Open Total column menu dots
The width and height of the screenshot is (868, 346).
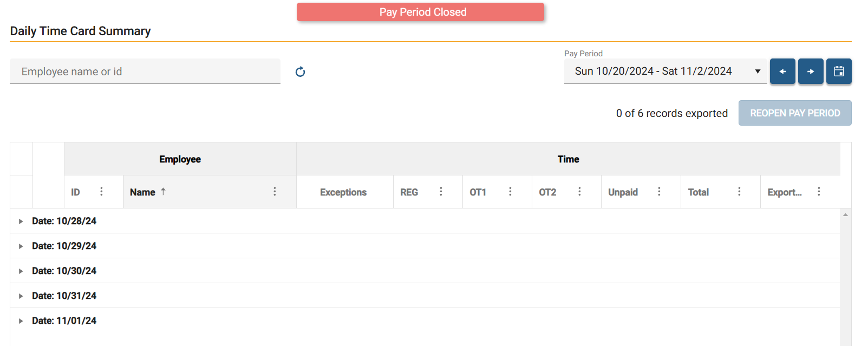tap(739, 192)
